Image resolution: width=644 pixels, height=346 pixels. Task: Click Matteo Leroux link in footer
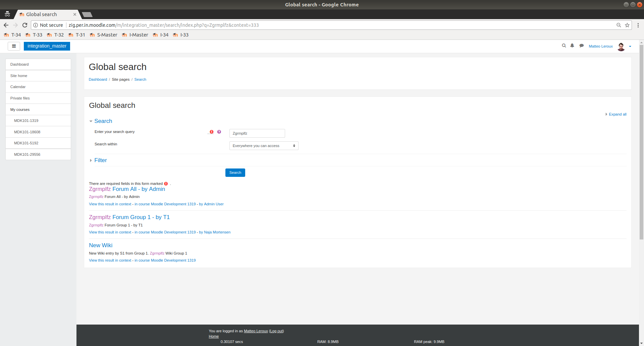pos(256,331)
